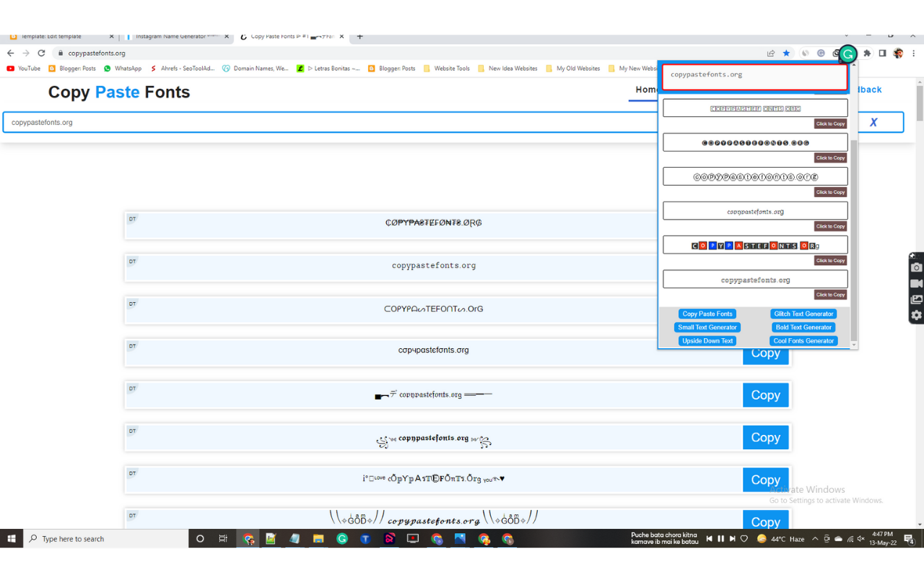Clear the text input with the X icon

(x=873, y=123)
